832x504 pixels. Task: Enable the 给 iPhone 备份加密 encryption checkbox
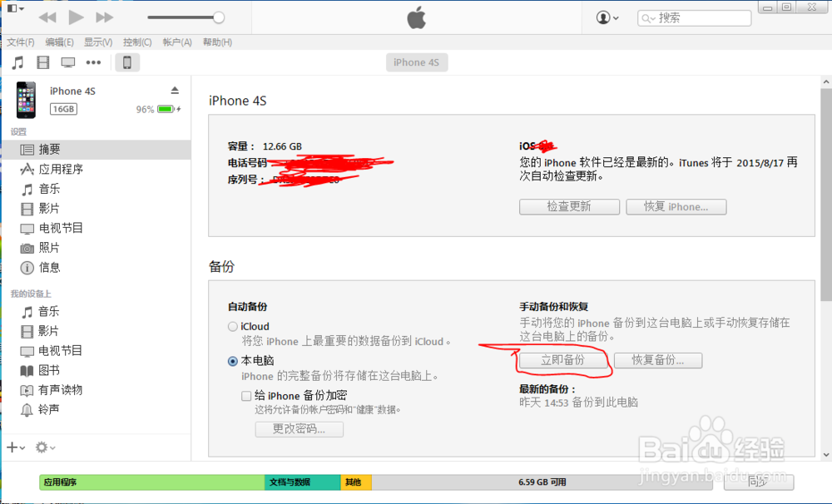pyautogui.click(x=246, y=396)
